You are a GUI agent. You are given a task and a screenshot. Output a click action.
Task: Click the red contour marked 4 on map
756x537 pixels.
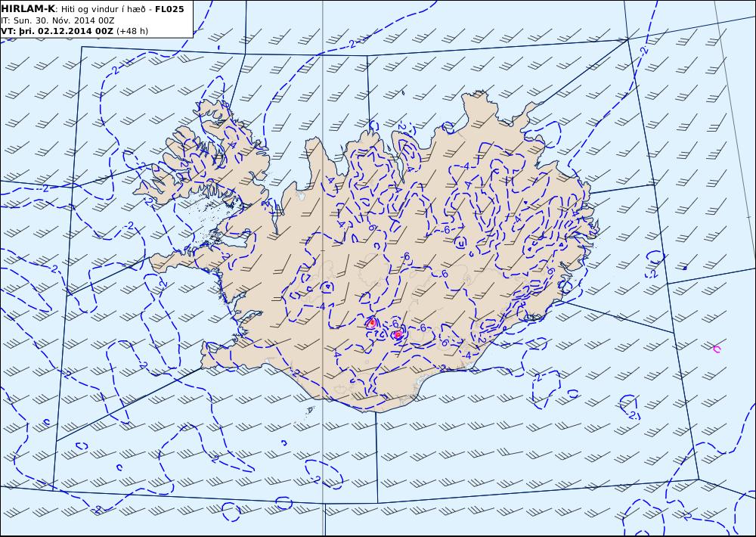(371, 323)
